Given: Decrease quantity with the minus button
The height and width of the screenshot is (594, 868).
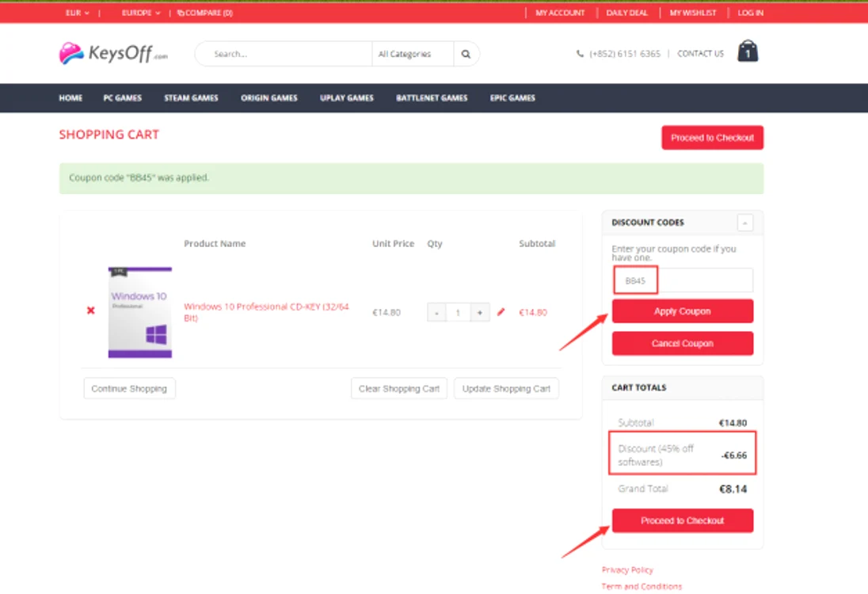Looking at the screenshot, I should coord(436,313).
